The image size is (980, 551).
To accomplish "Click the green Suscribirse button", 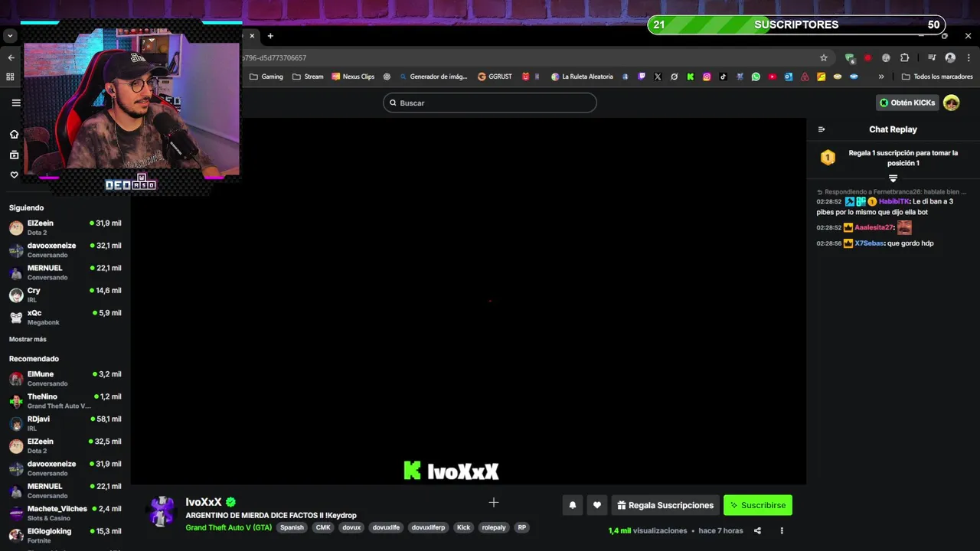I will (758, 505).
